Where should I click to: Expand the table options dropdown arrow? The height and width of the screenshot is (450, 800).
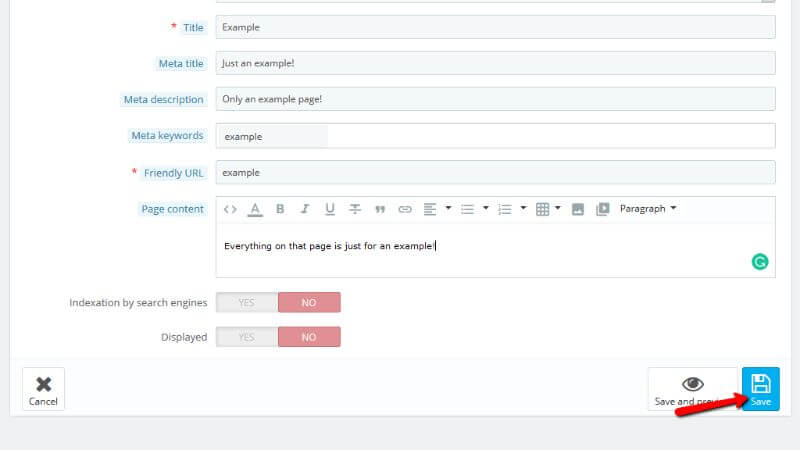click(558, 208)
